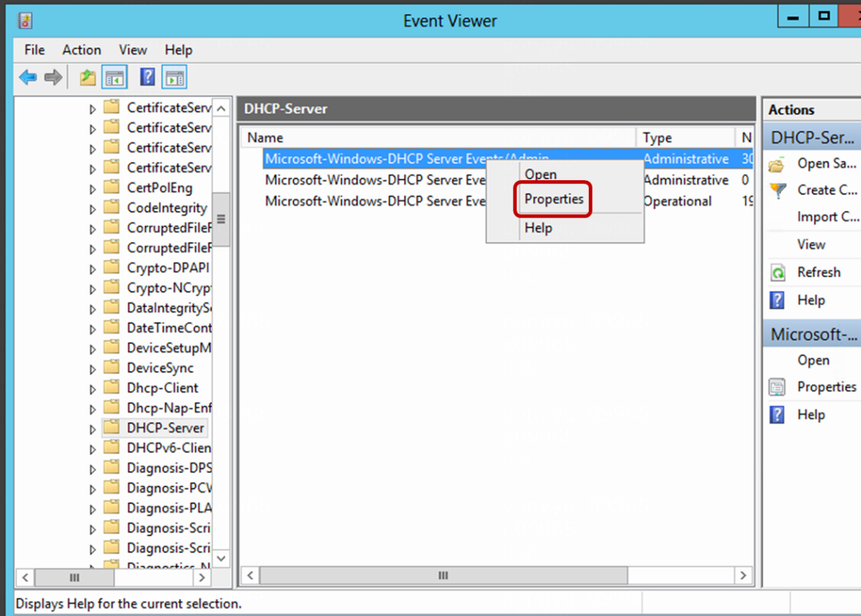Toggle the Show/Hide Console Tree toolbar icon
861x616 pixels.
pyautogui.click(x=115, y=77)
